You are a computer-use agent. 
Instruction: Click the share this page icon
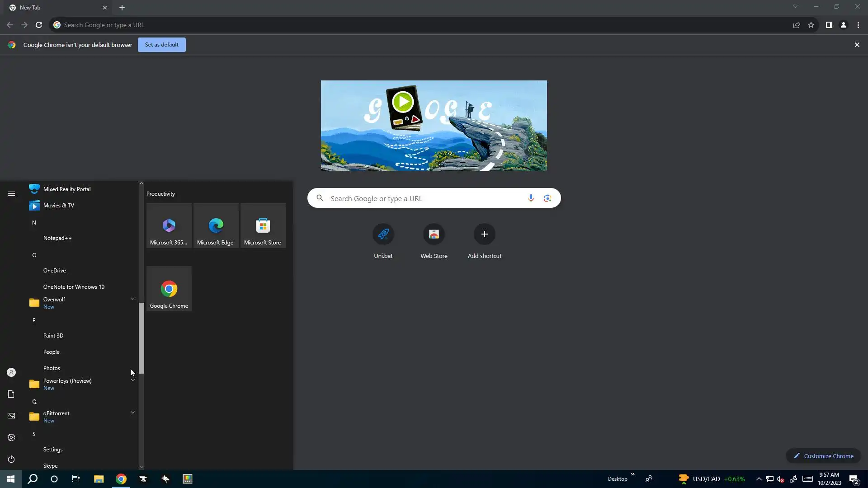coord(797,25)
